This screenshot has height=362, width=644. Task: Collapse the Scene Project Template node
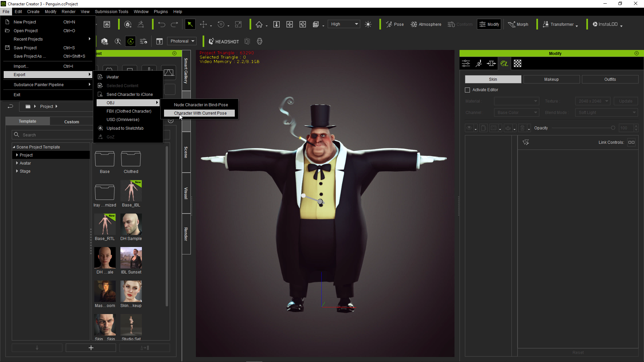tap(14, 147)
